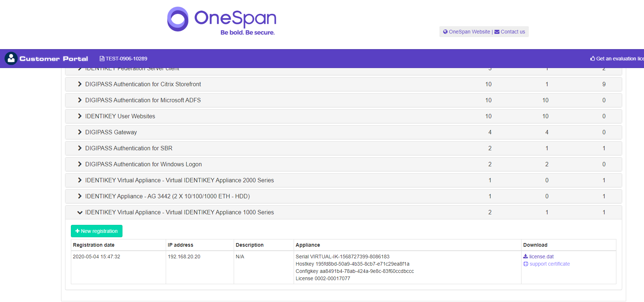
Task: Collapse Virtual IDENTIKEY Appliance 1000 Series row
Action: pos(343,212)
